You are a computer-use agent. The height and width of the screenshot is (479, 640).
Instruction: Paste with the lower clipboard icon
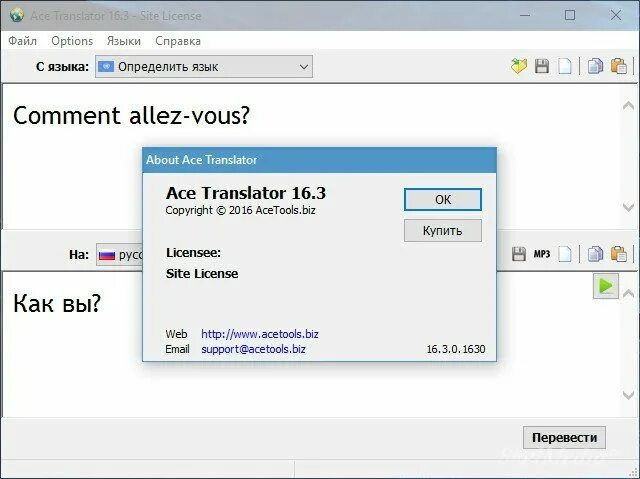[x=619, y=254]
